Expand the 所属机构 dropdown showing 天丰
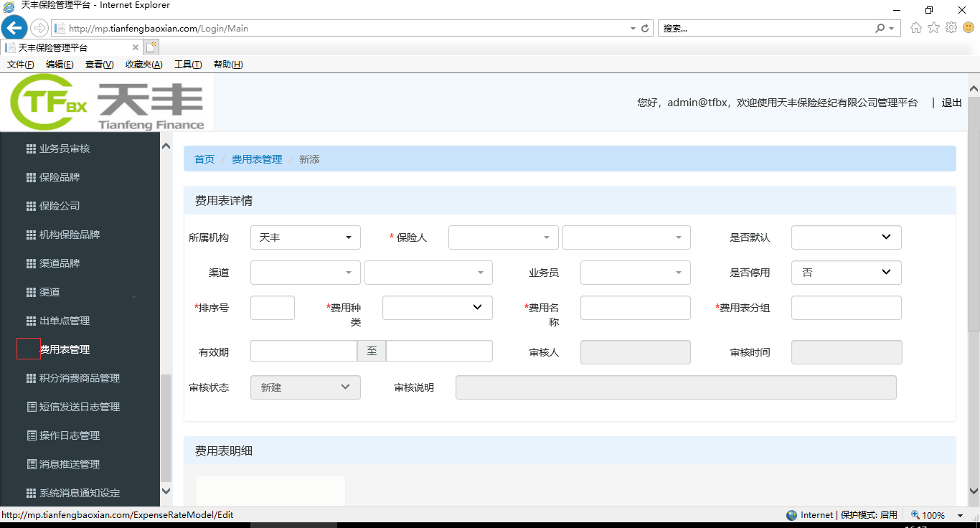980x528 pixels. coord(305,237)
